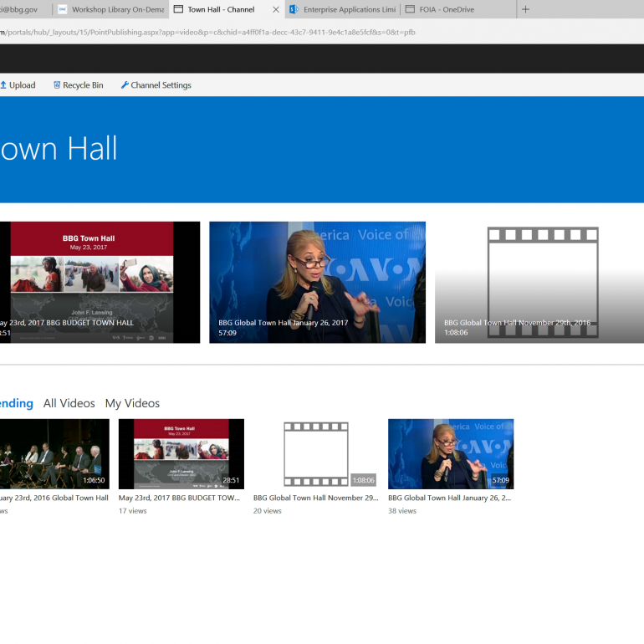Click the SharePoint icon on Enterprise Applications tab

[294, 9]
